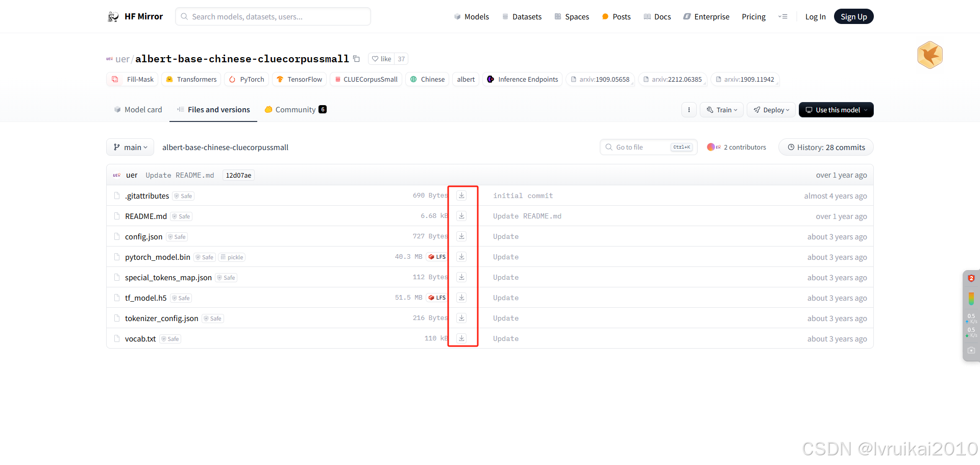This screenshot has height=465, width=980.
Task: Go to Models in top navigation
Action: 471,17
